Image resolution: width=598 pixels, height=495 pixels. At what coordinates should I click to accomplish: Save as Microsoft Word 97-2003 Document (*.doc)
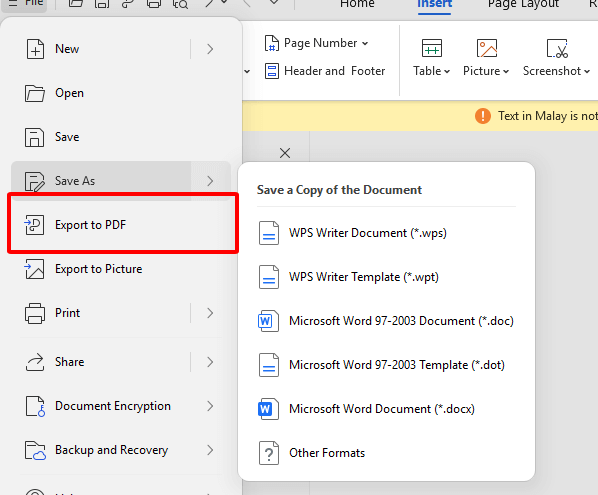(386, 321)
